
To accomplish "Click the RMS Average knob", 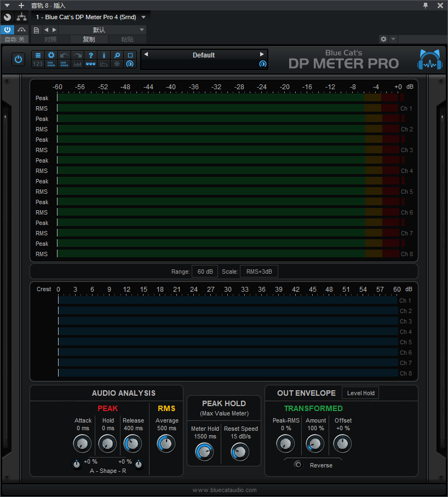I will [166, 443].
